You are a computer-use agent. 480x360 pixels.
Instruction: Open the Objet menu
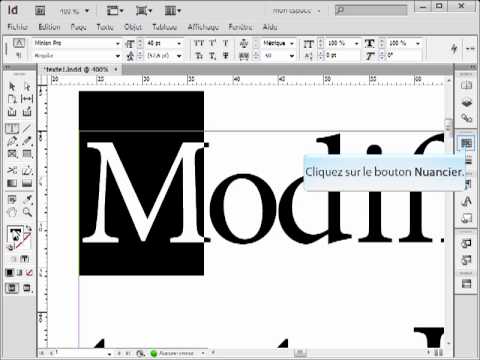[x=133, y=27]
